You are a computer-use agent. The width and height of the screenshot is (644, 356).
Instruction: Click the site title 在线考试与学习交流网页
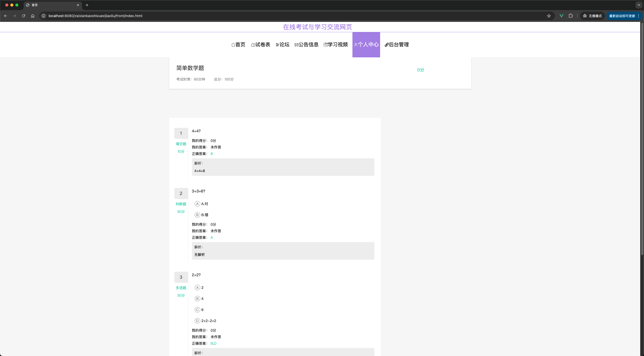[x=317, y=27]
